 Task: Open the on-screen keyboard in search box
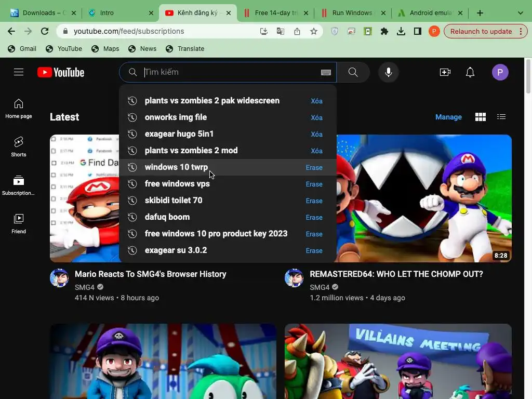click(x=326, y=72)
